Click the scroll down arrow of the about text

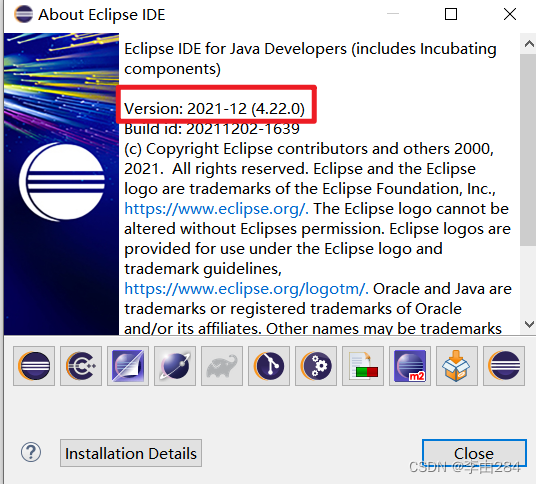click(528, 324)
